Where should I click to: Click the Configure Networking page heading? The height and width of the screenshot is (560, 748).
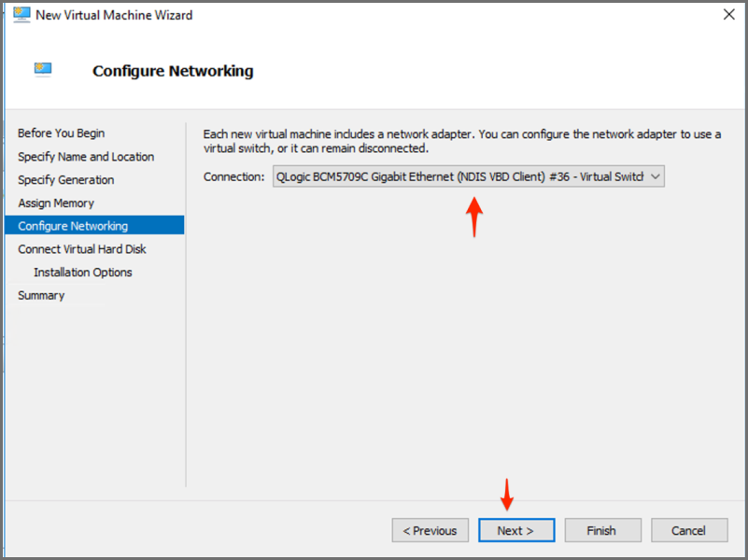[173, 71]
